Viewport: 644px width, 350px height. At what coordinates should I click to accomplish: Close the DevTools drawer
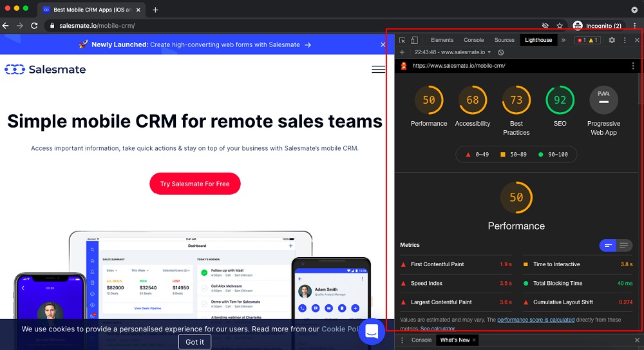click(637, 340)
